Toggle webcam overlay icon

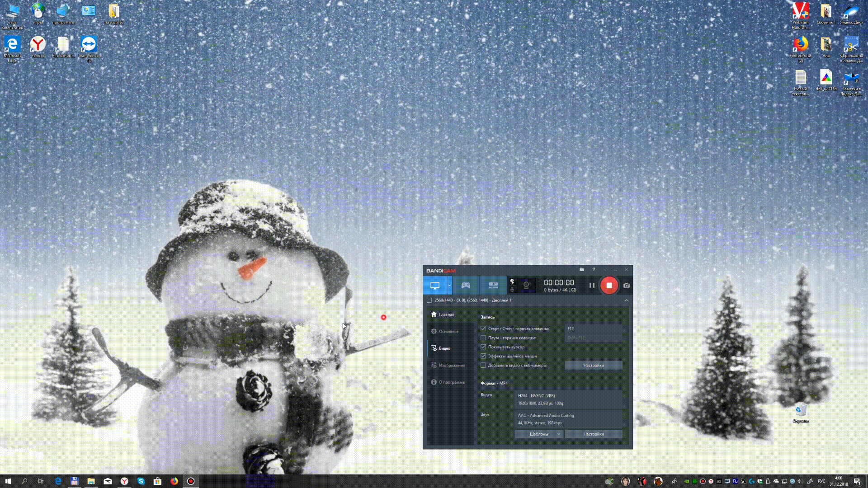tap(526, 286)
